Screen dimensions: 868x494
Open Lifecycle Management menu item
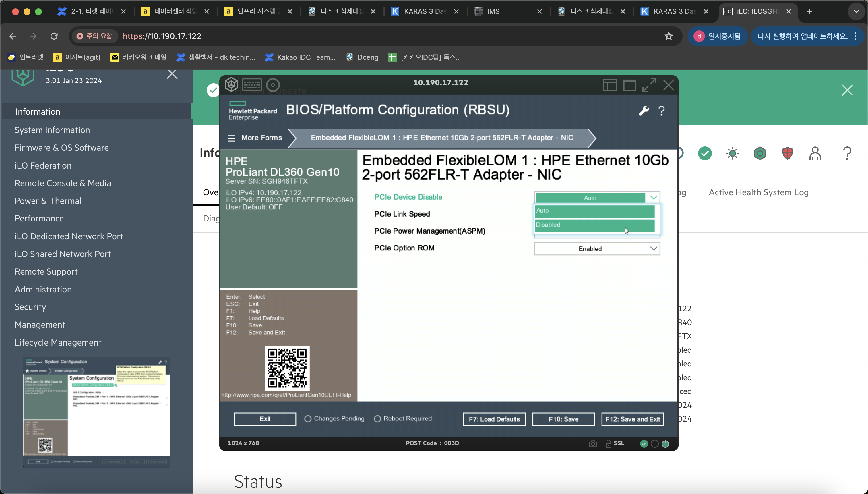58,342
